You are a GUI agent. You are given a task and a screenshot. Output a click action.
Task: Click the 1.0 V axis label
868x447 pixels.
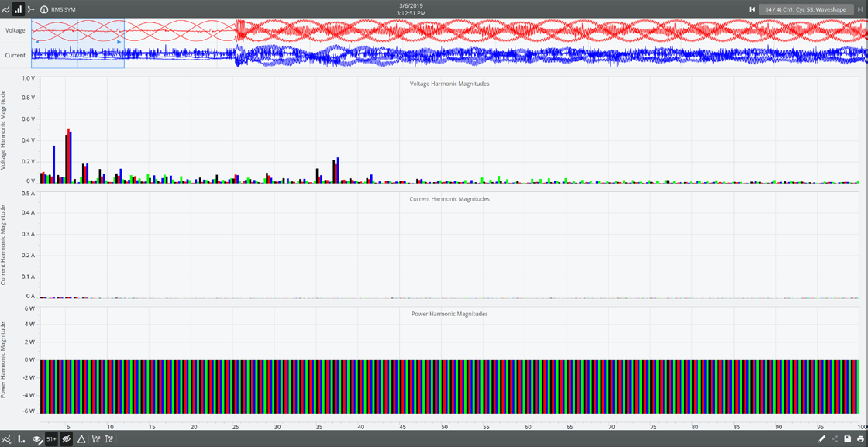click(x=27, y=78)
